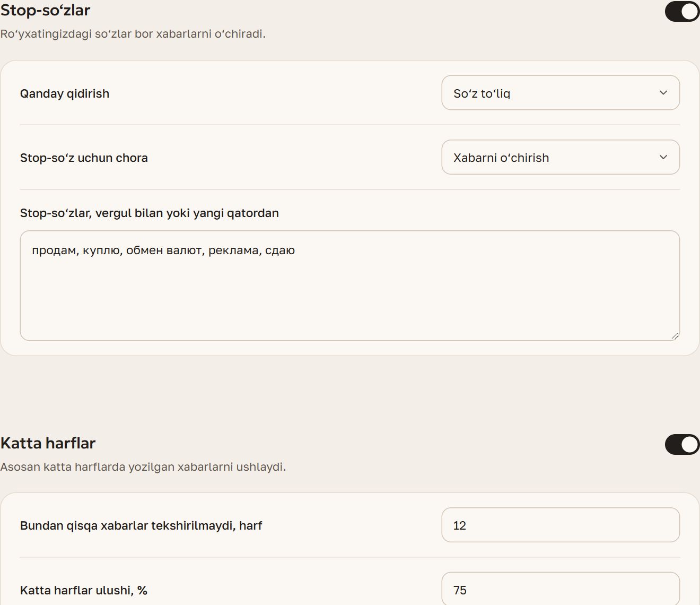Focus the minimum message length field
Screen dimensions: 700x605
coord(561,525)
